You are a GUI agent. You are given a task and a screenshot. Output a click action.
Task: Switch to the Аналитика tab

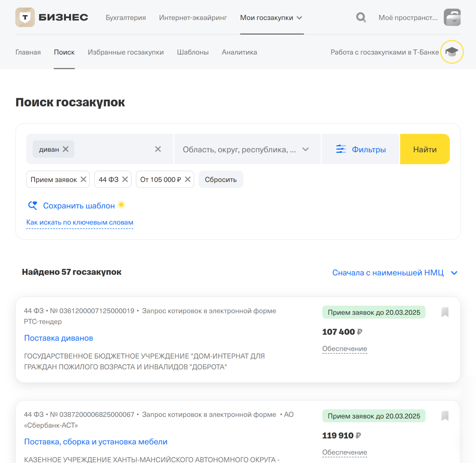(239, 52)
